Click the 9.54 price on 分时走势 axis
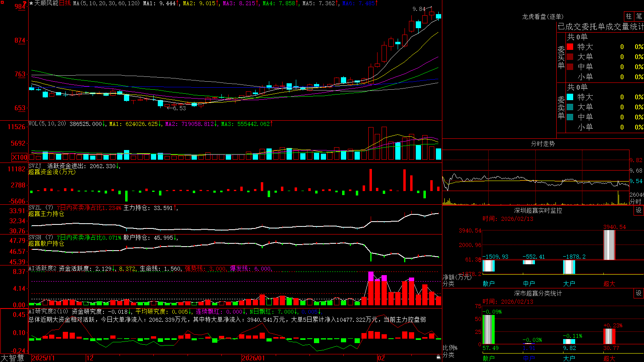644x362 pixels. (636, 181)
